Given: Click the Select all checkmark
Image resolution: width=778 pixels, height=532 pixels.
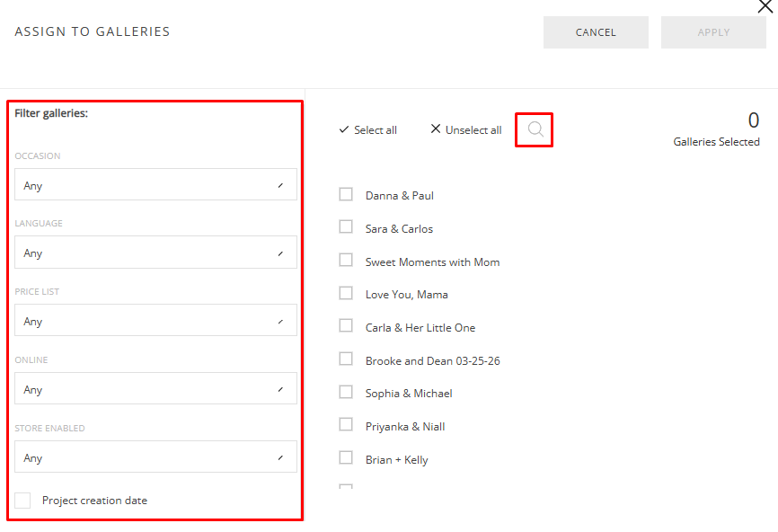Looking at the screenshot, I should (x=343, y=129).
